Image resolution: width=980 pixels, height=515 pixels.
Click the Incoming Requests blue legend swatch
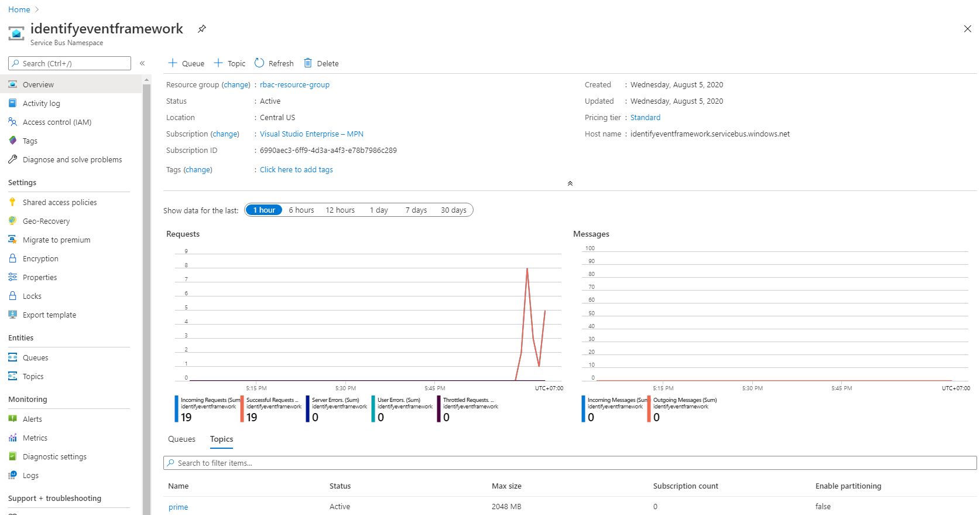pos(176,409)
